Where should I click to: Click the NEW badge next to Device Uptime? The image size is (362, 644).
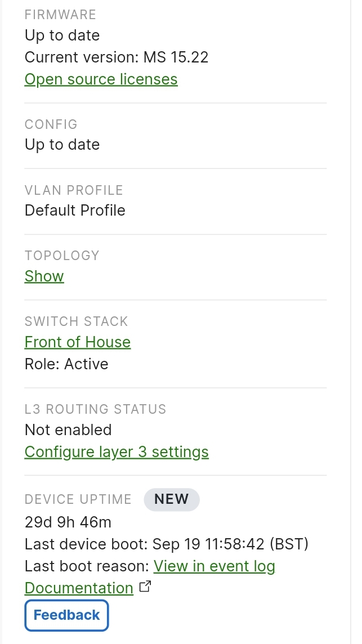(x=172, y=499)
